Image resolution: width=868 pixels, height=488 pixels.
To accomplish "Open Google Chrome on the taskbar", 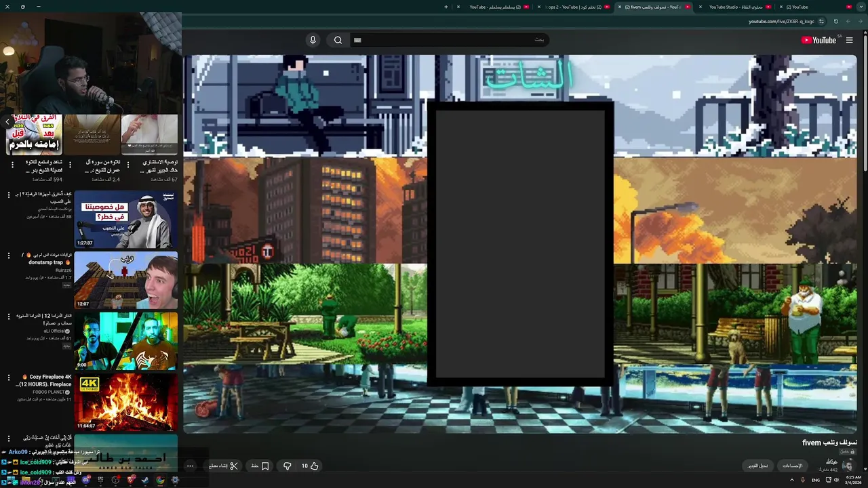I will [160, 480].
